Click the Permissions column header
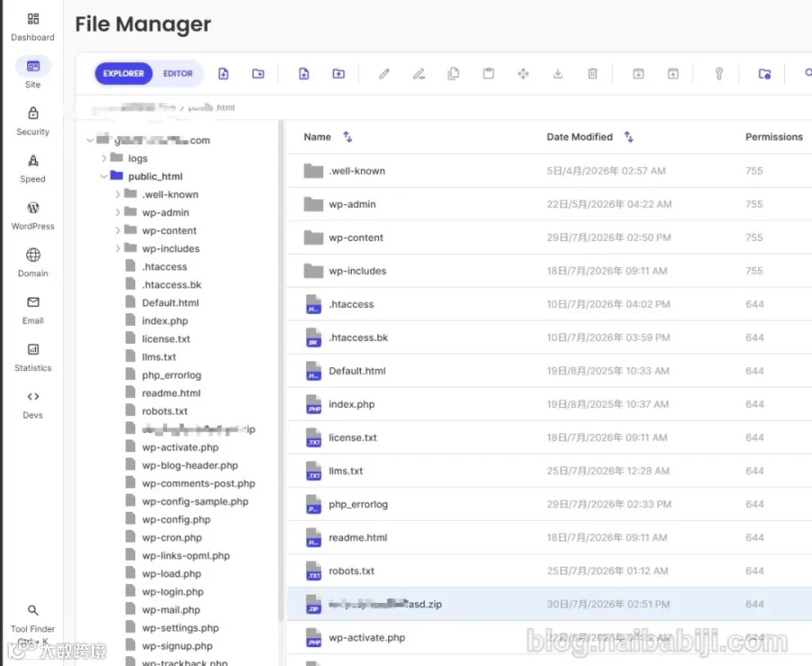 774,137
